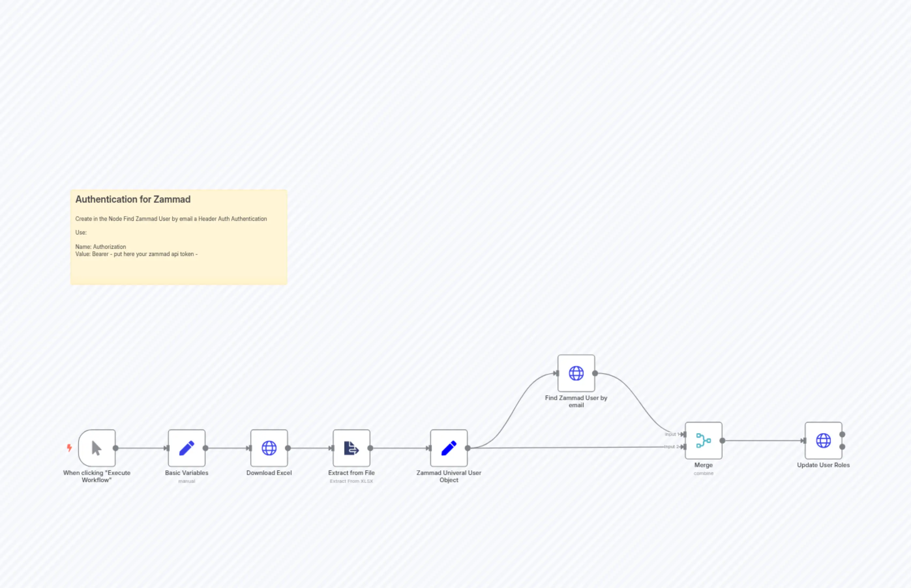The width and height of the screenshot is (911, 588).
Task: Click the red lightning trigger indicator
Action: click(x=69, y=448)
